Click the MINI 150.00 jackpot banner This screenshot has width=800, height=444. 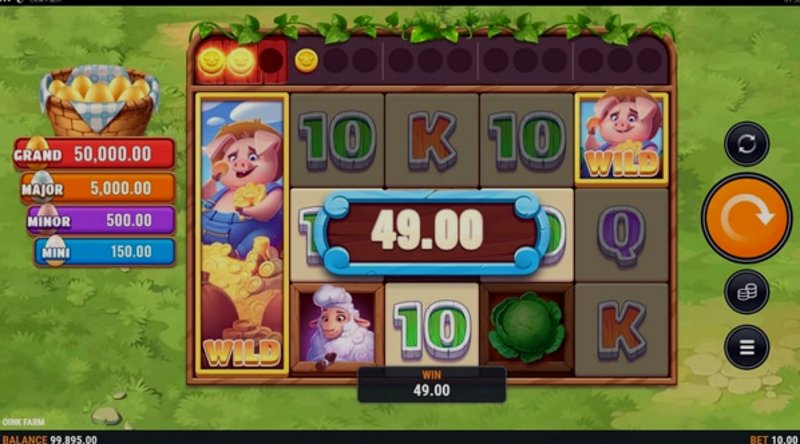click(x=105, y=252)
